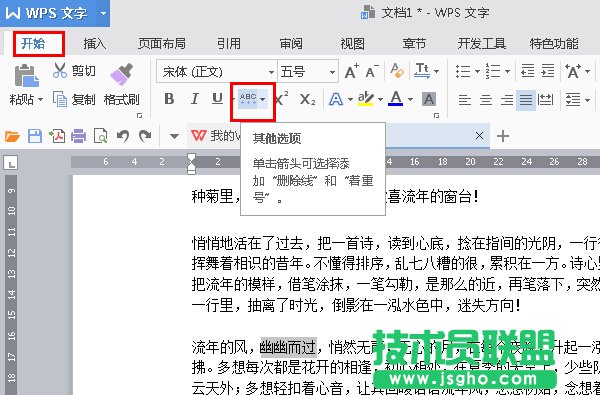Click the Cut (剪切) scissors icon

coord(60,71)
